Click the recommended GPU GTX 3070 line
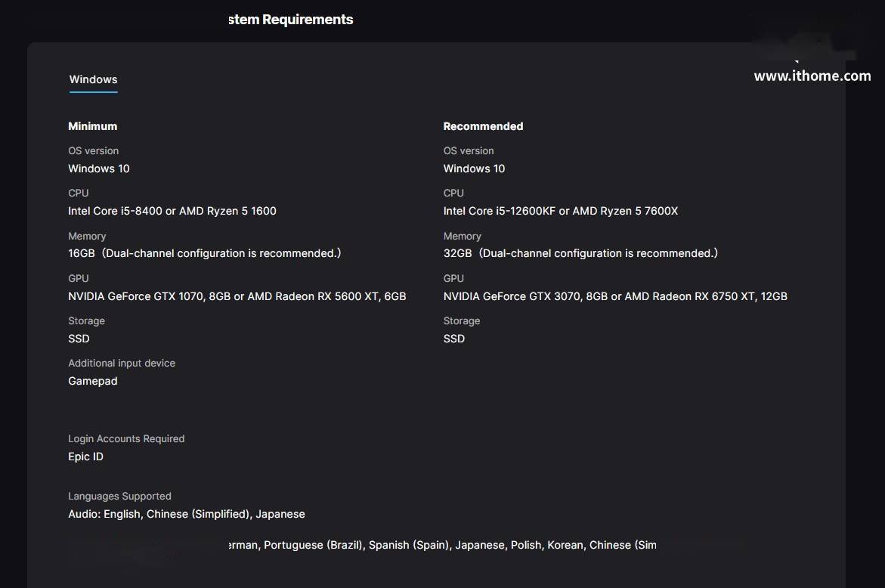The width and height of the screenshot is (885, 588). pyautogui.click(x=615, y=296)
